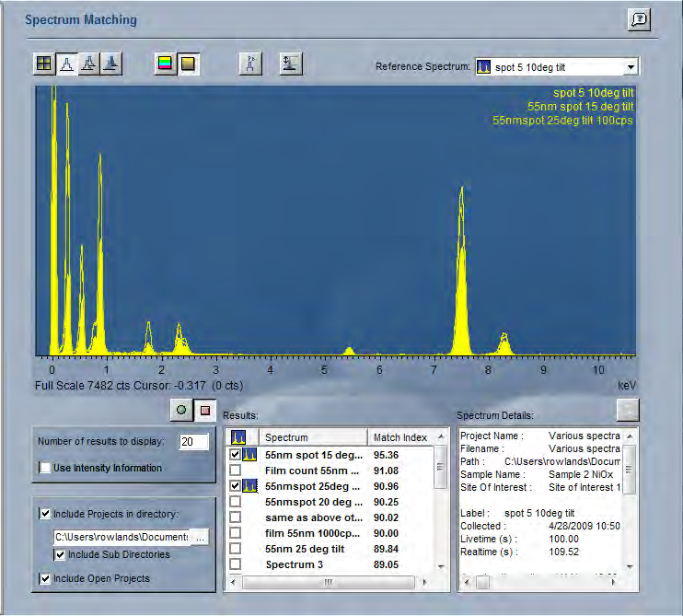Check the 'same as above ot...' result
The width and height of the screenshot is (683, 616).
[236, 517]
